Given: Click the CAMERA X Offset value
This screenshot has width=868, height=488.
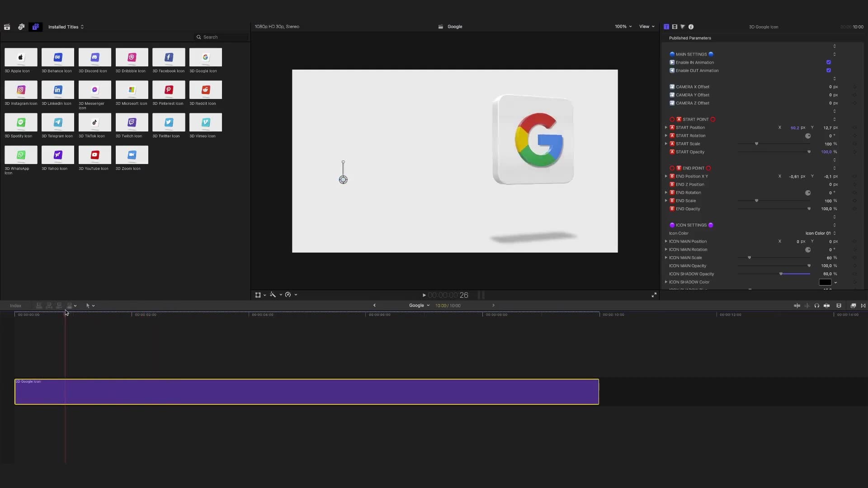Looking at the screenshot, I should point(830,87).
